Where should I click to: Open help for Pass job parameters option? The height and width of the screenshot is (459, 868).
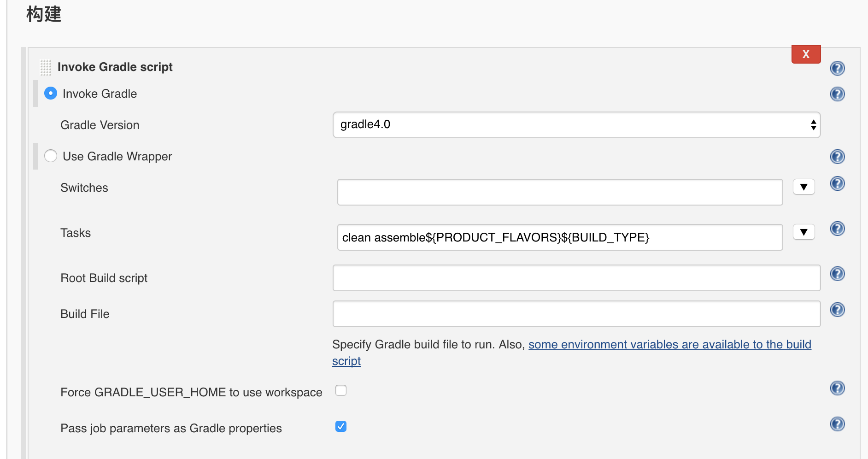(837, 424)
